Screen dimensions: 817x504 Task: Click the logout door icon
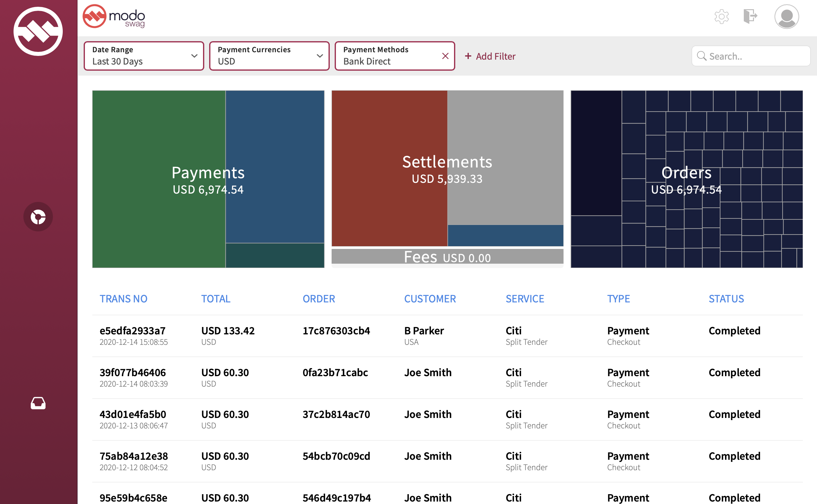coord(750,16)
